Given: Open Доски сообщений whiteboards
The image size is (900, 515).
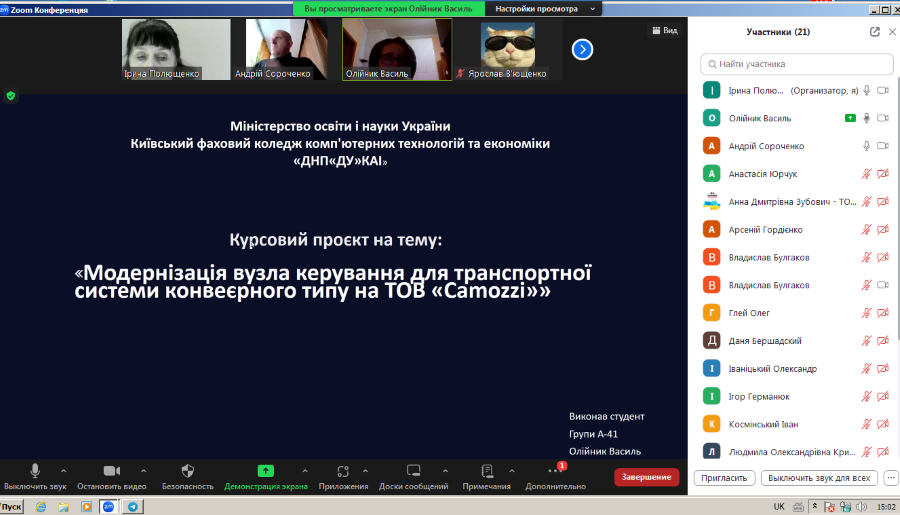Looking at the screenshot, I should [x=413, y=477].
